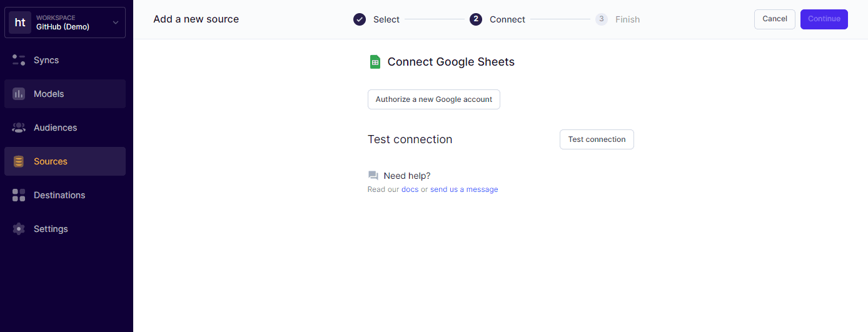Screen dimensions: 868x332
Task: Click the Need help chat bubble icon
Action: click(x=373, y=176)
